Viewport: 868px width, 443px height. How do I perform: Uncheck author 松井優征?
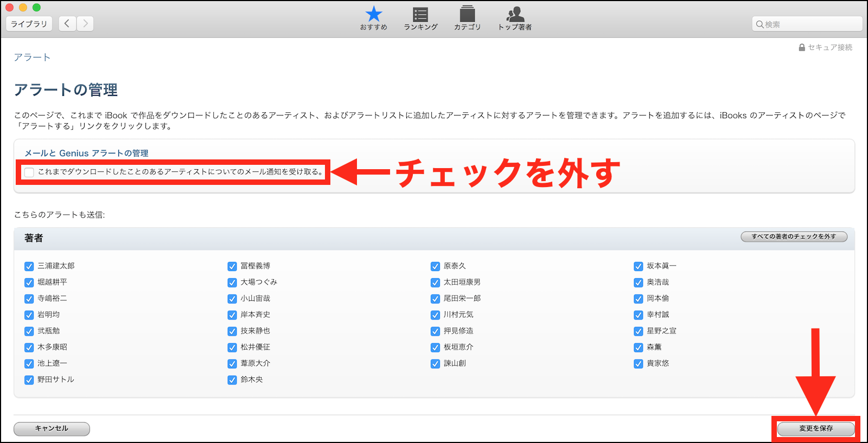tap(232, 348)
